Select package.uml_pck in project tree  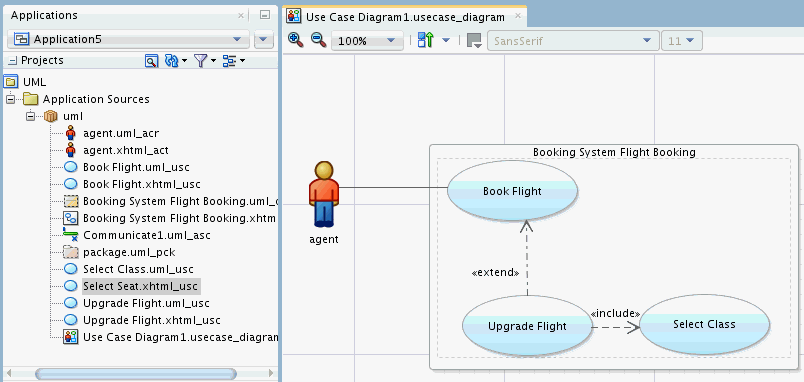(x=129, y=252)
